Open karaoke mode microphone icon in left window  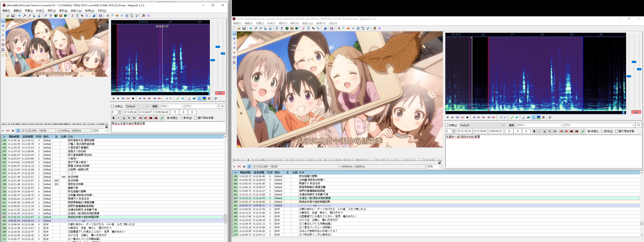coord(216,99)
